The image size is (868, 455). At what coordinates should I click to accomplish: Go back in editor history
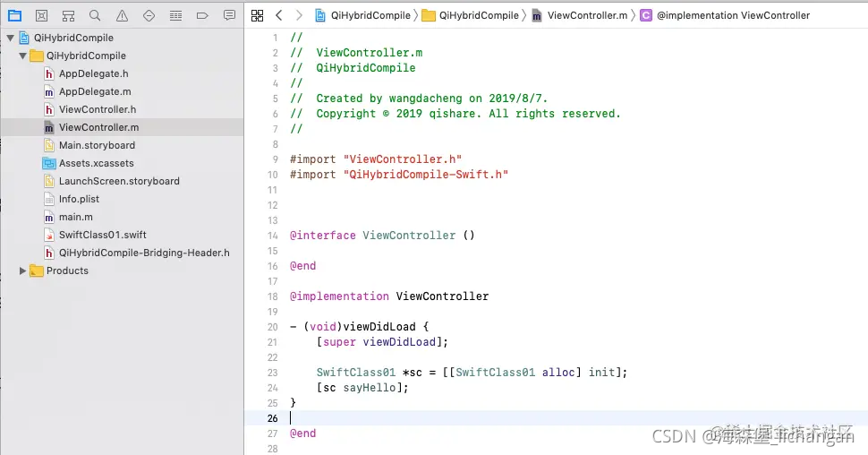(279, 15)
